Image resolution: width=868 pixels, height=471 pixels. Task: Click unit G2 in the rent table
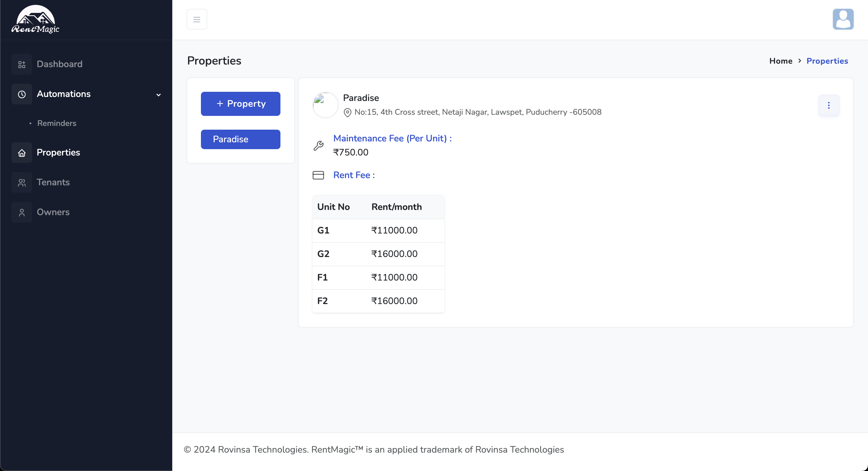tap(323, 254)
